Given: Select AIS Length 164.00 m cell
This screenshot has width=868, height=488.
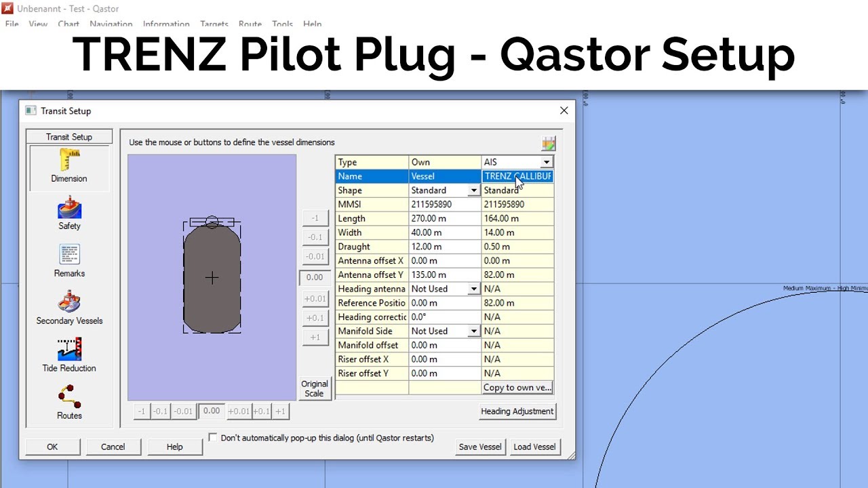Looking at the screenshot, I should (517, 218).
